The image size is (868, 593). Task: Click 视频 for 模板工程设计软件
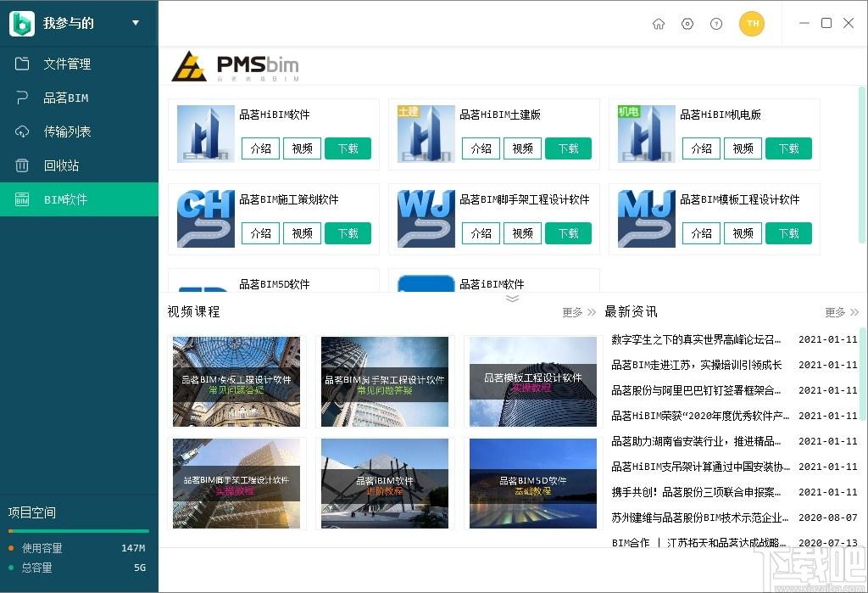[x=743, y=233]
